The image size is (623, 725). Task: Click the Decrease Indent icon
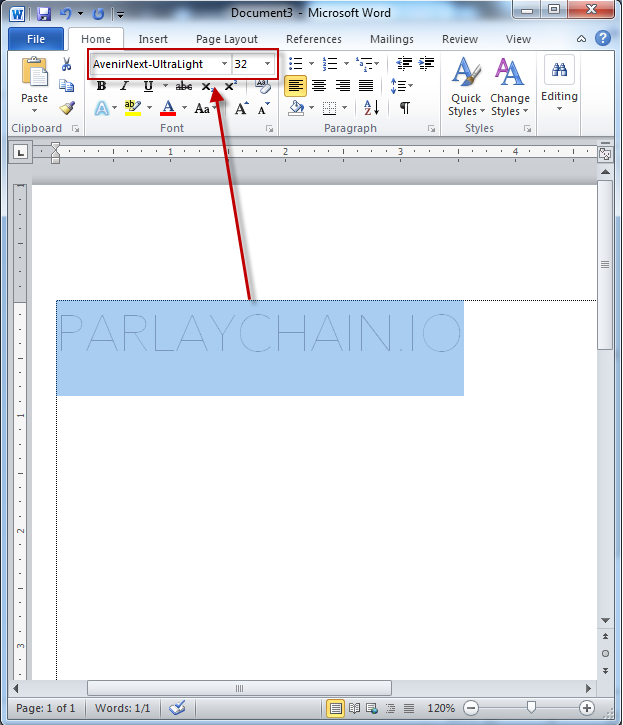(x=404, y=63)
